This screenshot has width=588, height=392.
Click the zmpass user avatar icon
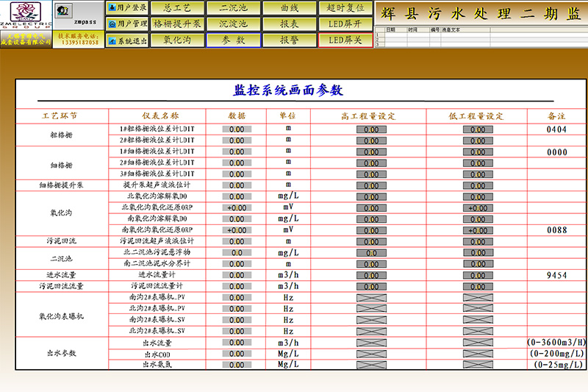pos(62,11)
